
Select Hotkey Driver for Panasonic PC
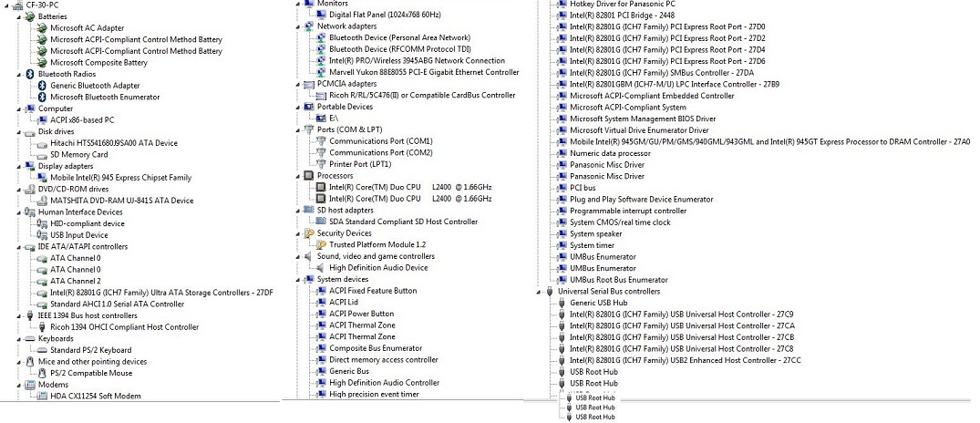621,3
